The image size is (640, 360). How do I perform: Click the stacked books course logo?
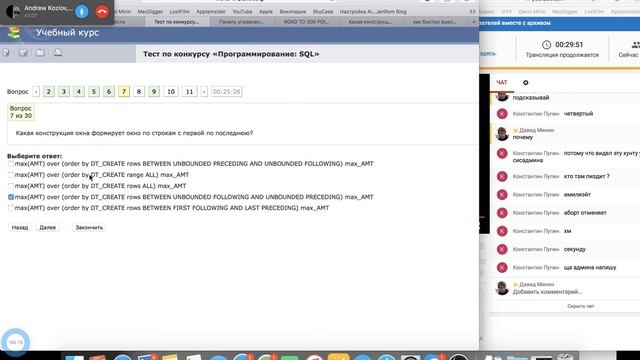pos(14,33)
